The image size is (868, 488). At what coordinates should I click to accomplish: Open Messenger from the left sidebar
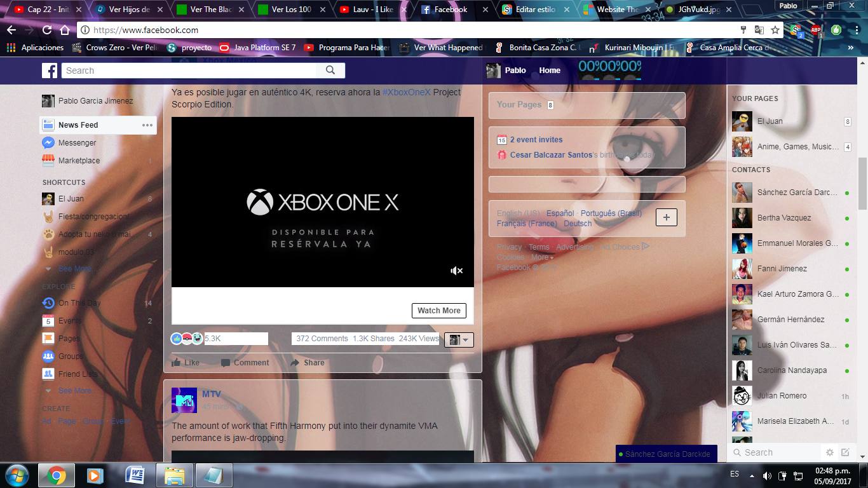[77, 143]
